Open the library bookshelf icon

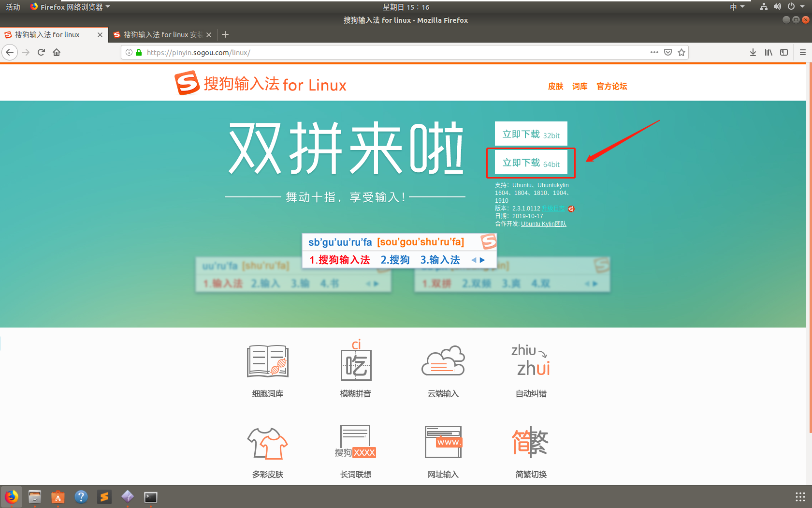[768, 52]
